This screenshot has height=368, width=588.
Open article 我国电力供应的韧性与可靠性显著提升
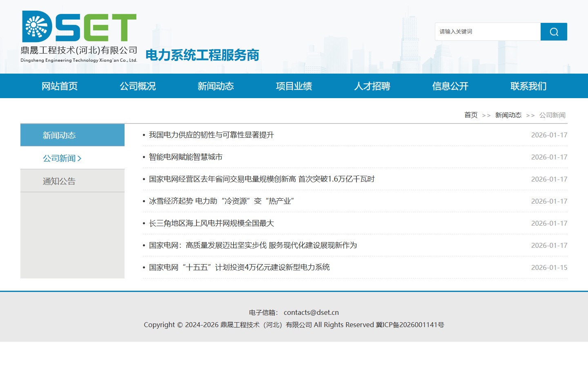(x=211, y=135)
